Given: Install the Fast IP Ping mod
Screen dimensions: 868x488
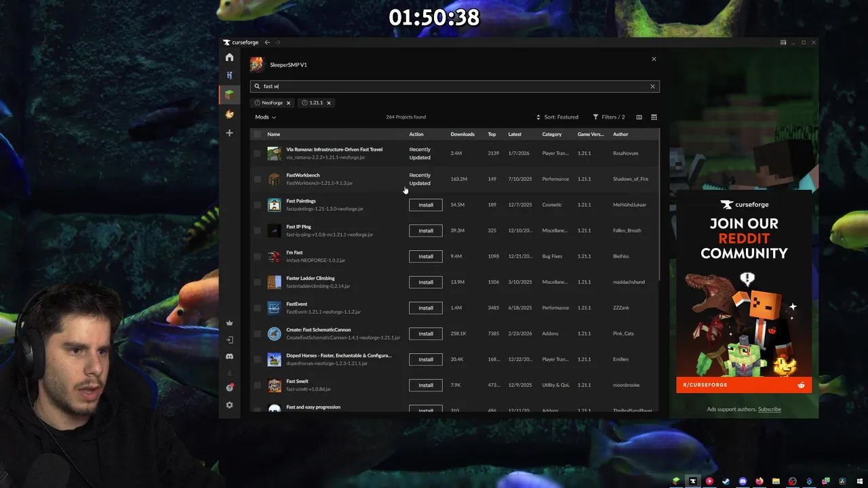Looking at the screenshot, I should pyautogui.click(x=425, y=230).
